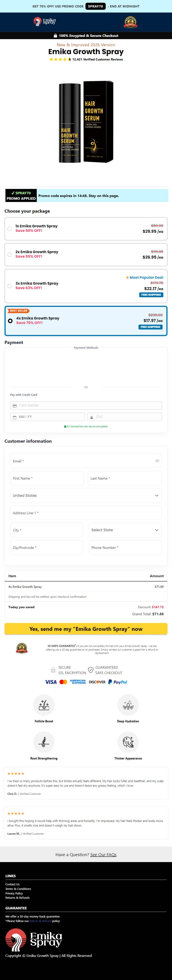Viewport: 172px width, 980px height.
Task: Click the Emika Spray header logo
Action: pos(45,22)
